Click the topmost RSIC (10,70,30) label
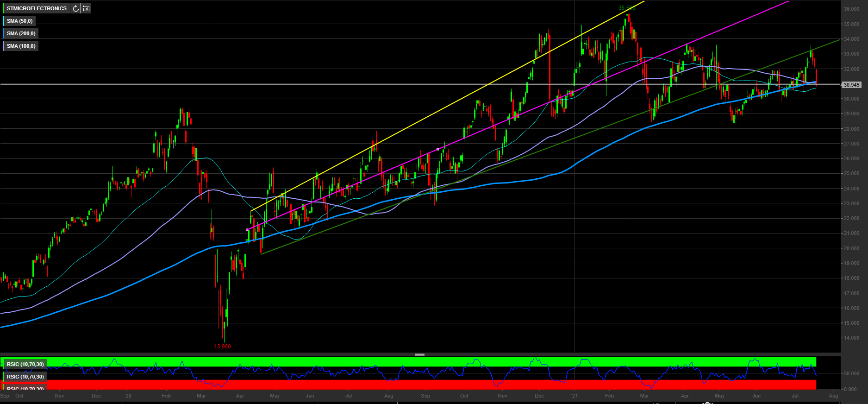The image size is (868, 404). [25, 364]
